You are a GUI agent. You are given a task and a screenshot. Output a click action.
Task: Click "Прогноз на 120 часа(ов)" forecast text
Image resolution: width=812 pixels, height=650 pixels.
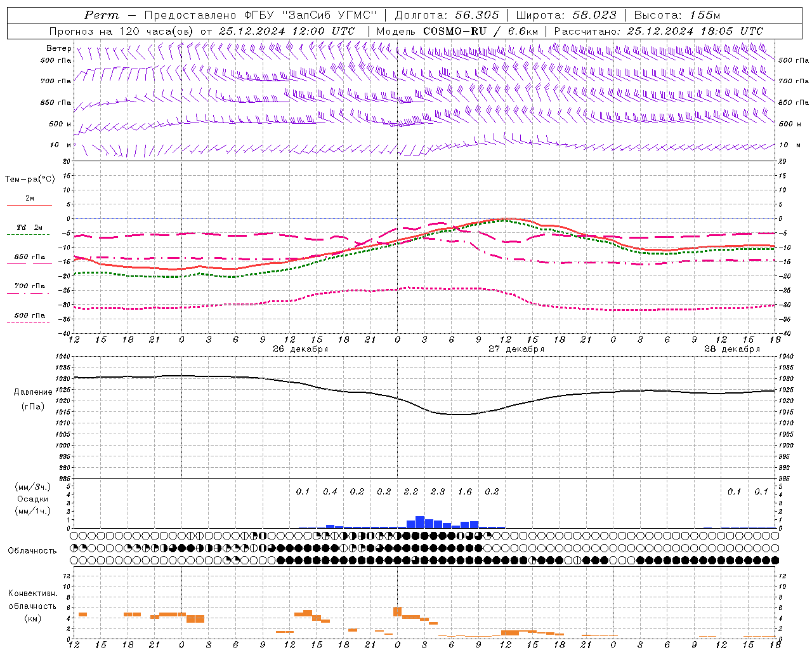(x=122, y=31)
